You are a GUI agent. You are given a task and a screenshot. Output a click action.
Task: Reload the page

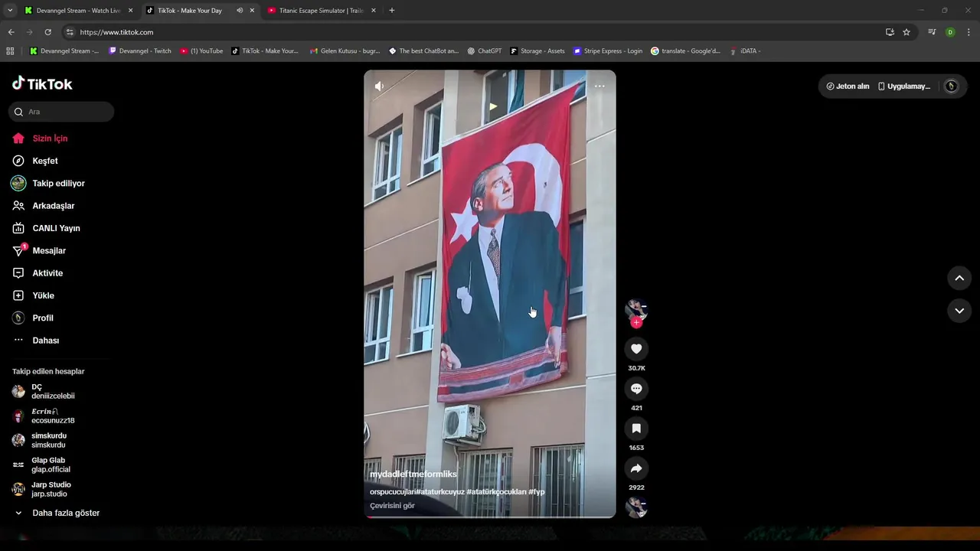(47, 32)
